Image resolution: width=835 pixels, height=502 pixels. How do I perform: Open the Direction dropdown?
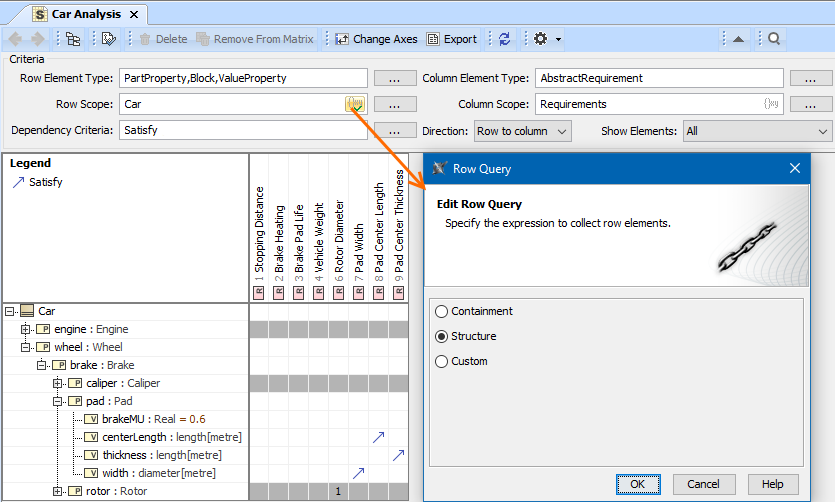coord(521,131)
